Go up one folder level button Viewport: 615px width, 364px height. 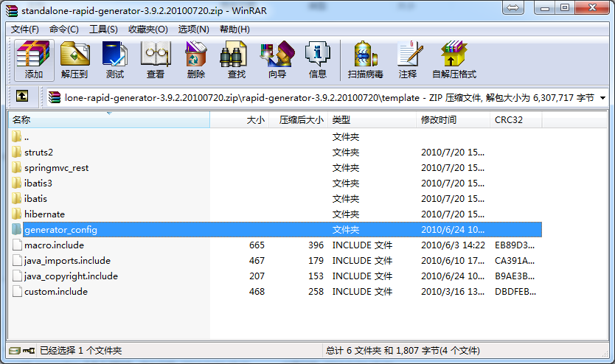coord(22,96)
